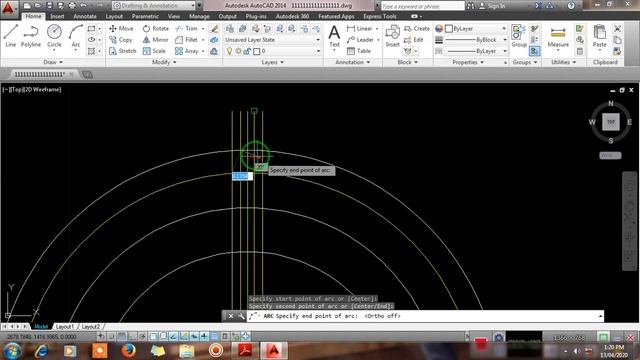Toggle layer 0 freeze sun icon
This screenshot has height=360, width=640.
pyautogui.click(x=238, y=51)
